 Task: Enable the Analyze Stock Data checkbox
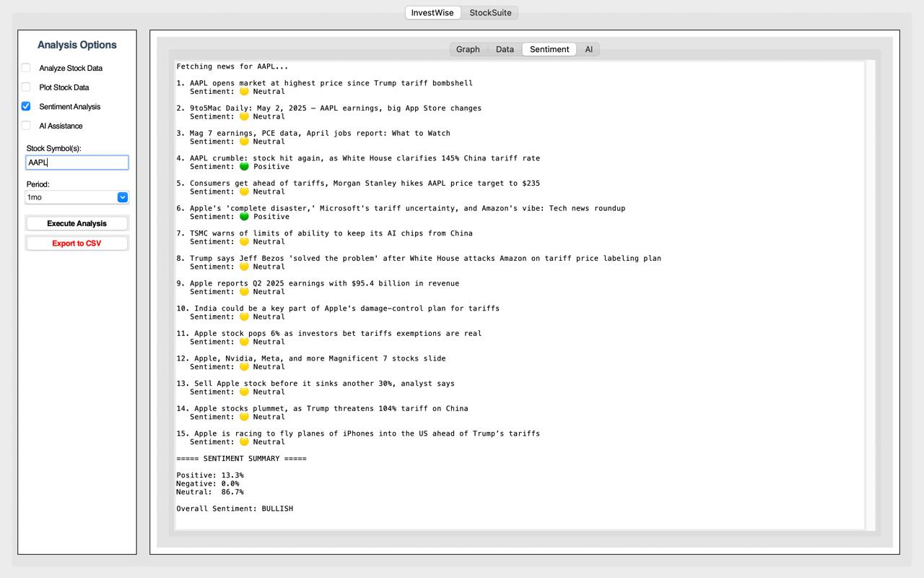[26, 68]
